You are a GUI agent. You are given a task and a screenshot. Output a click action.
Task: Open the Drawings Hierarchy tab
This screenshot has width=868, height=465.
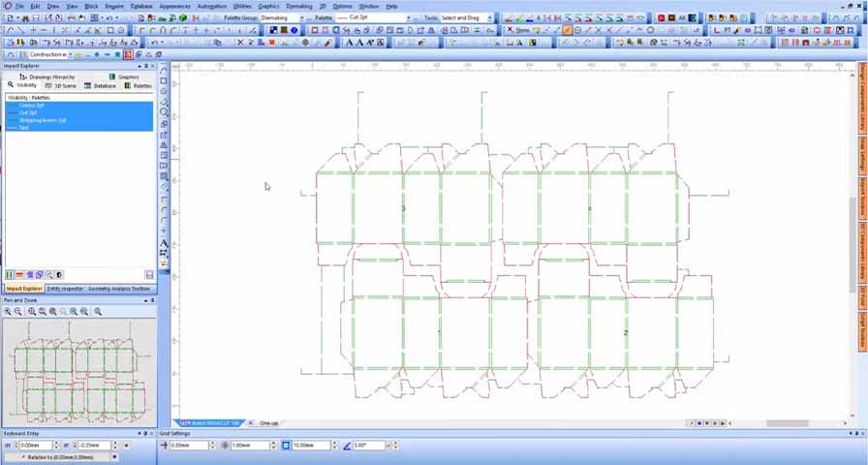(x=47, y=77)
